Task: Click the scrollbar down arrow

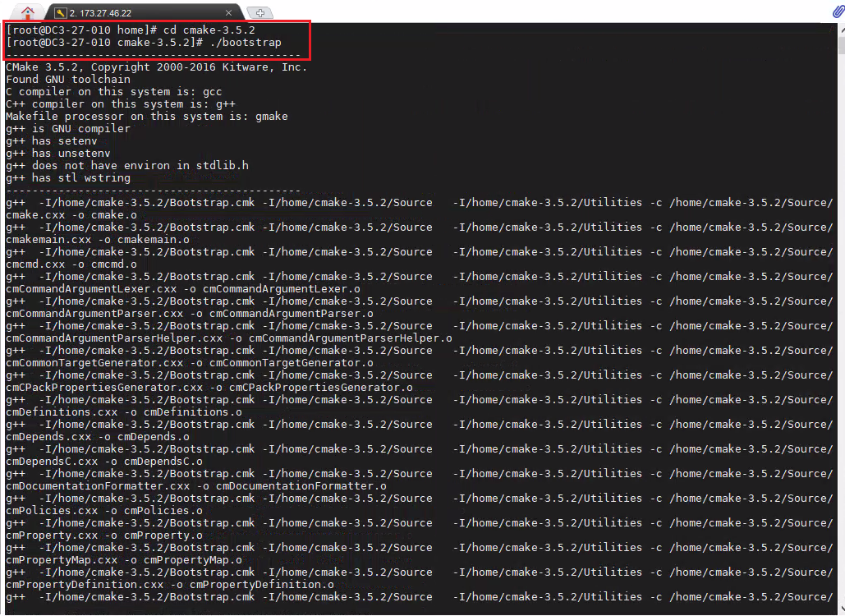Action: (x=842, y=608)
